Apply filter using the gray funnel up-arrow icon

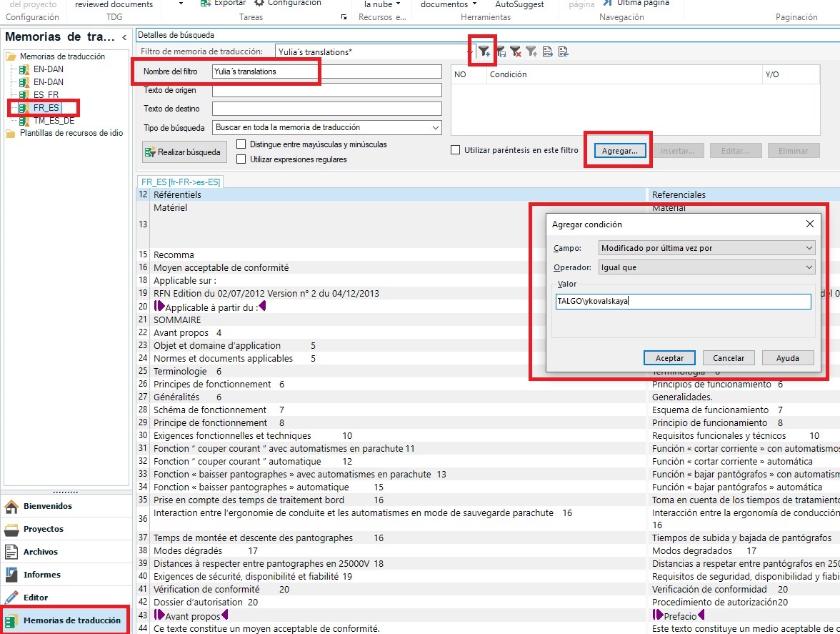[531, 51]
